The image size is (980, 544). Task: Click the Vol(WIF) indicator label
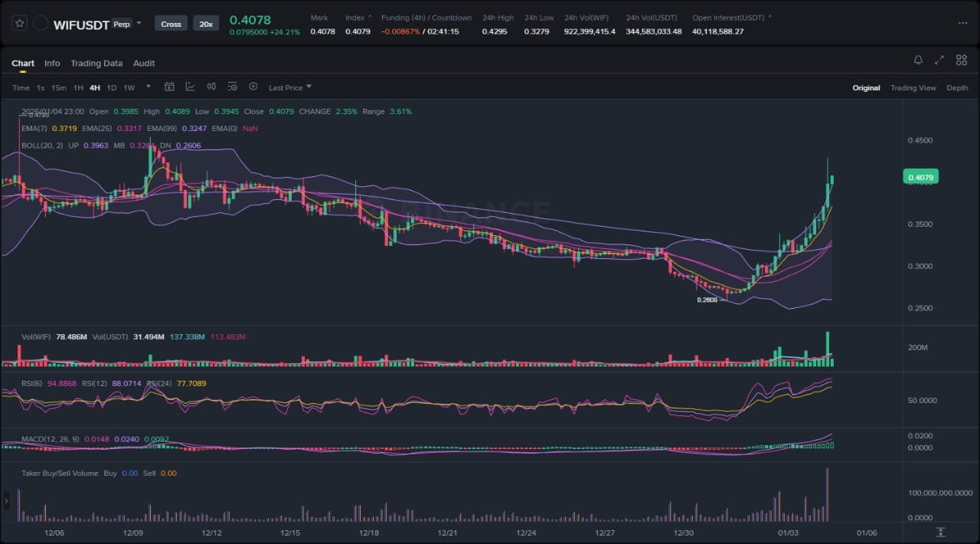pos(36,336)
